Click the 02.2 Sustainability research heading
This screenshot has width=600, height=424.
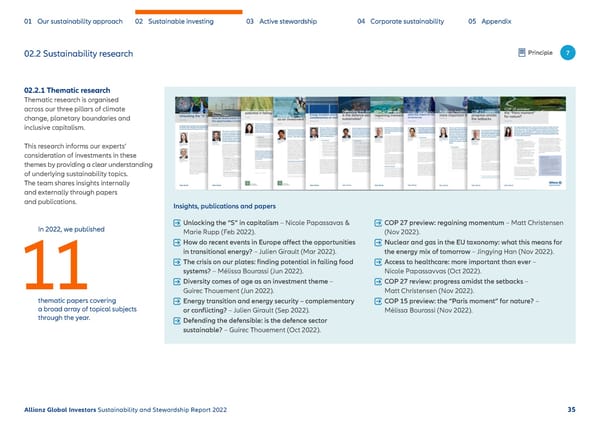pyautogui.click(x=78, y=54)
